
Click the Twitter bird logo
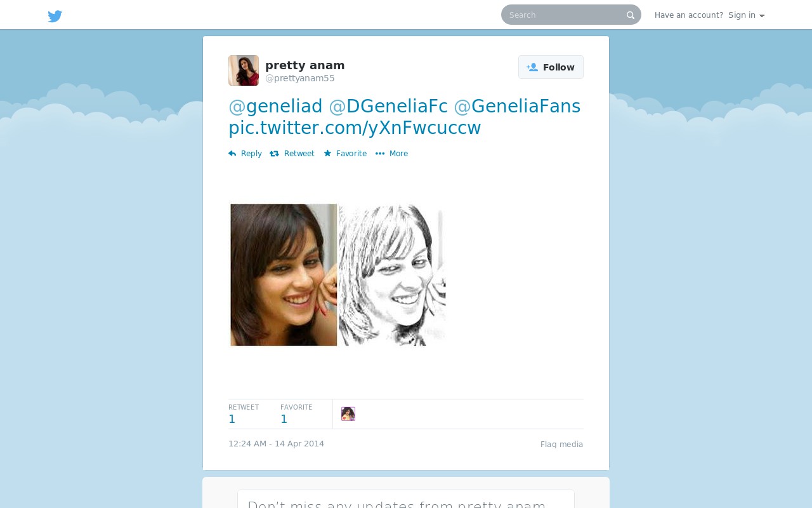[55, 16]
